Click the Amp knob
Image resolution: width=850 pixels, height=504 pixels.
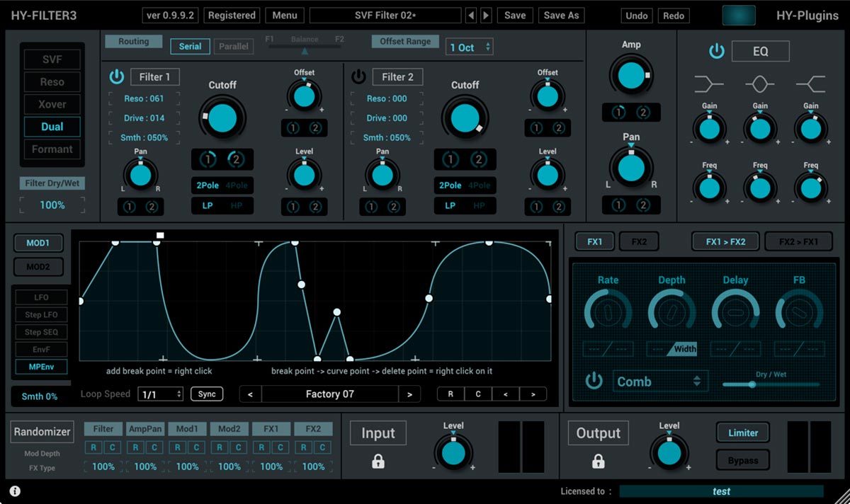(631, 75)
